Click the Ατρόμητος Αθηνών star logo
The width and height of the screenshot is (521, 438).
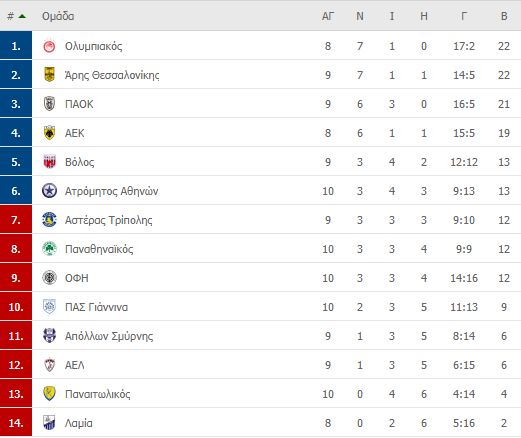coord(49,191)
